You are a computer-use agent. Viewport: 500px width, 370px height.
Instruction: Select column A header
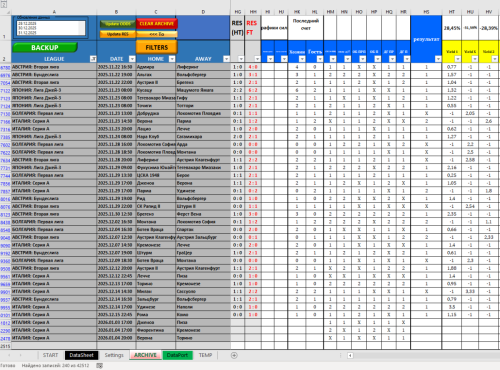pyautogui.click(x=54, y=12)
